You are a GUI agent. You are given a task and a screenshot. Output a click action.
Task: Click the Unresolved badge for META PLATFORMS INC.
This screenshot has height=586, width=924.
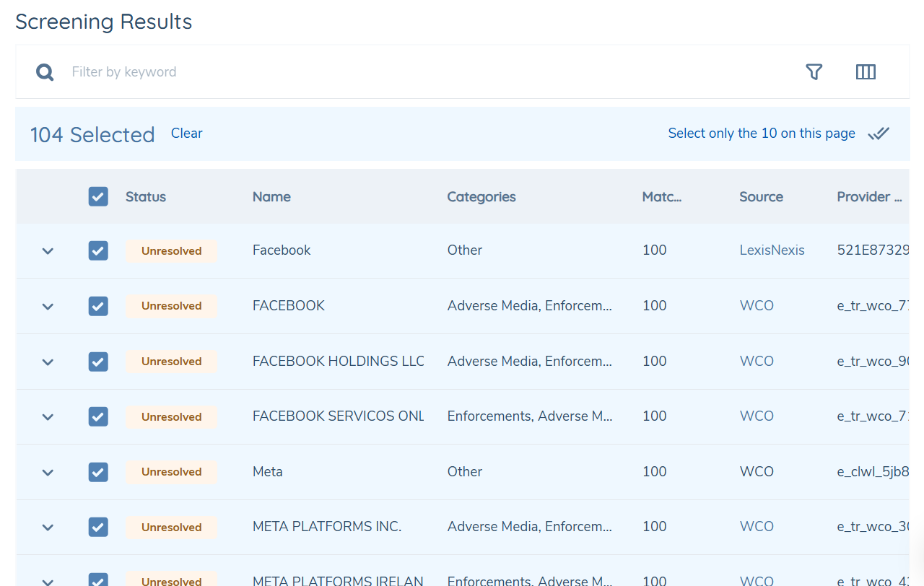[171, 528]
